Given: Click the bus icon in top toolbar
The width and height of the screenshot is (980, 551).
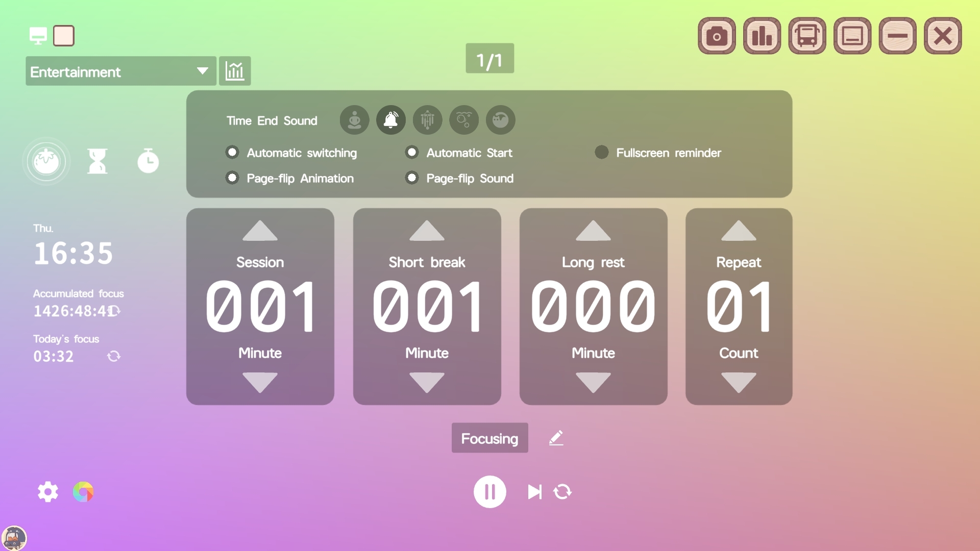Looking at the screenshot, I should 807,36.
